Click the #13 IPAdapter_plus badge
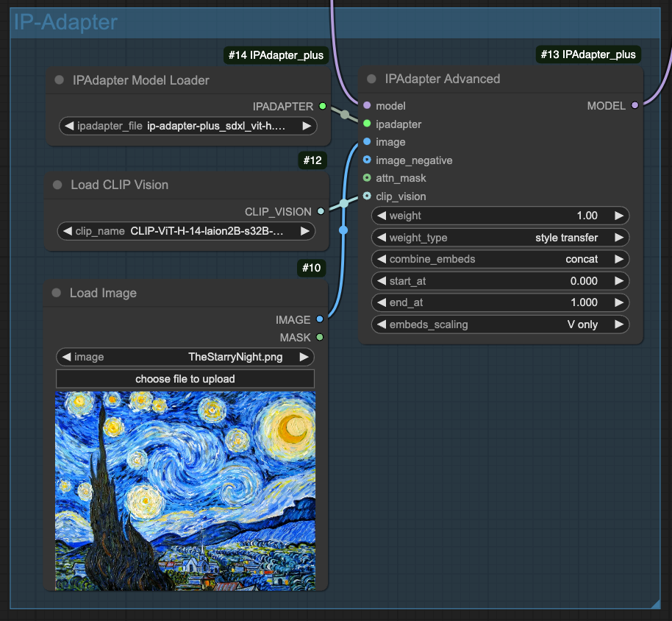Viewport: 672px width, 621px height. click(588, 54)
